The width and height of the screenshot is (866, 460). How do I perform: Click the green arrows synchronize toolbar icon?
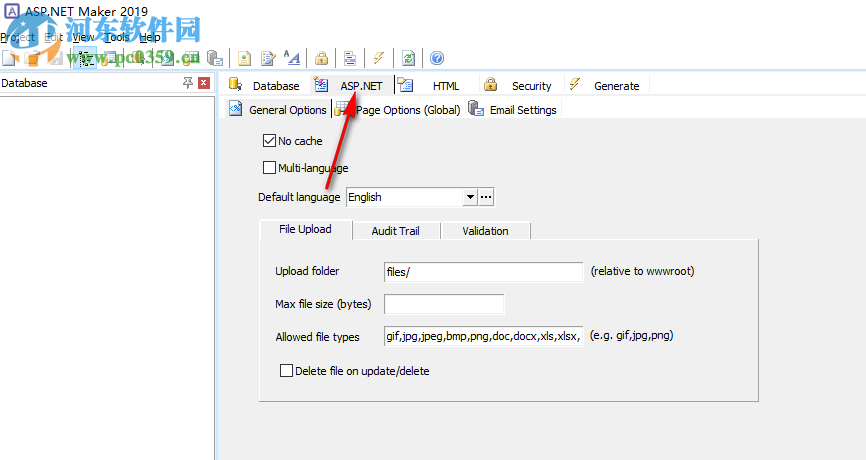coord(408,58)
